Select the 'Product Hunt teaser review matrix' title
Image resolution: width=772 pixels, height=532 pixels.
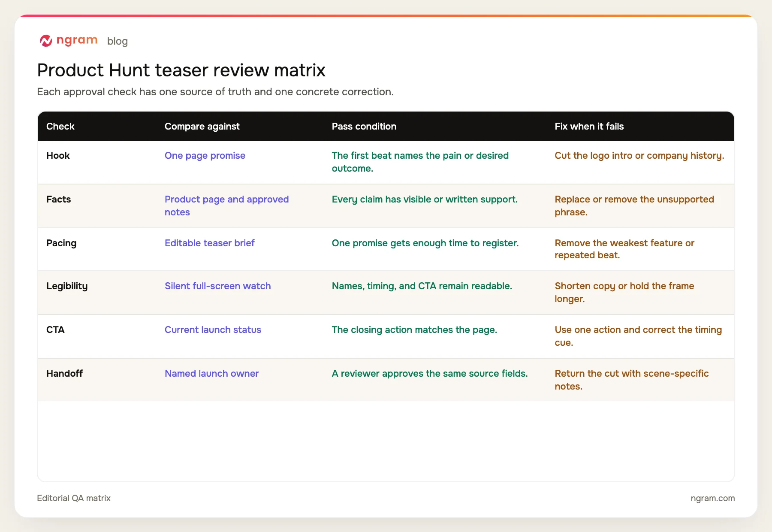coord(181,70)
